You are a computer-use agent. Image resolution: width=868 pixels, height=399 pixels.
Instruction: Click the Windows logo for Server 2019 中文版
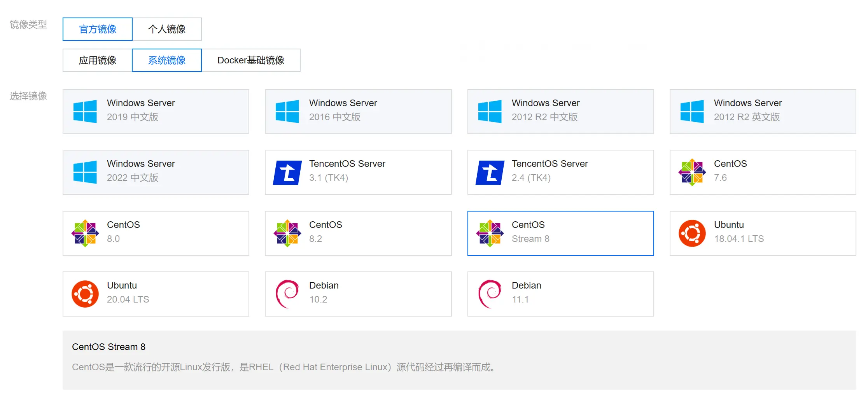[85, 112]
